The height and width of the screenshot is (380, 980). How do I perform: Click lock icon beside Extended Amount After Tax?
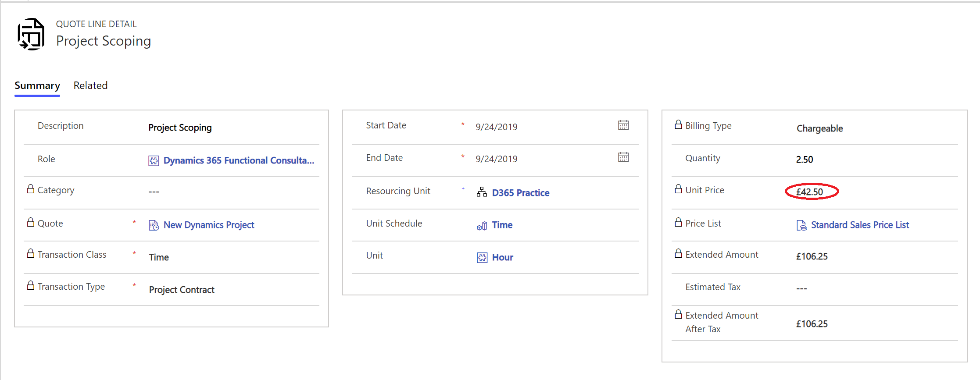[x=678, y=314]
